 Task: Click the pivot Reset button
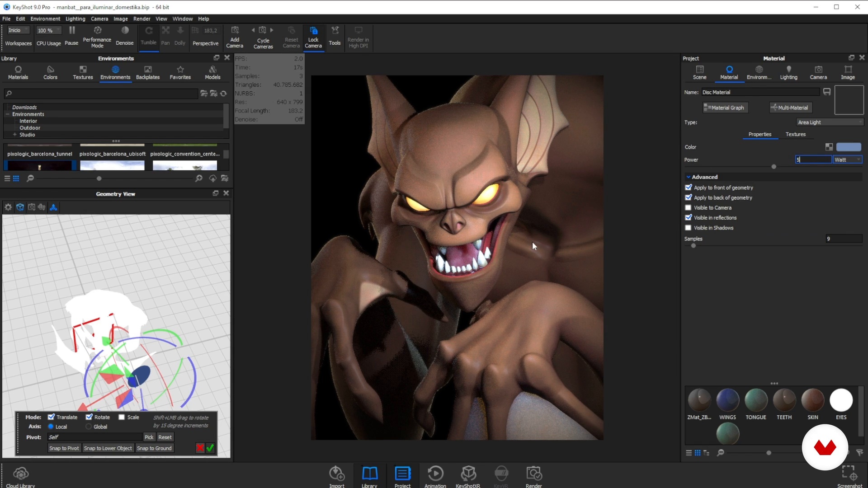[165, 437]
